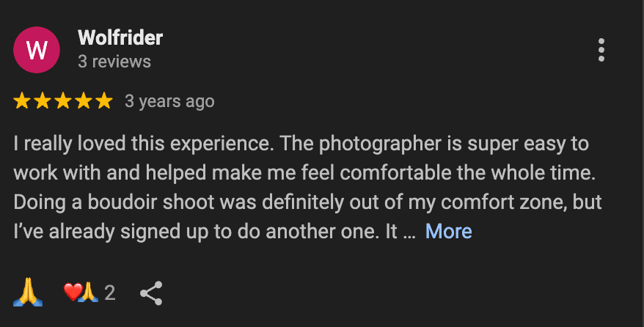Click the share review icon
Image resolution: width=644 pixels, height=327 pixels.
151,293
